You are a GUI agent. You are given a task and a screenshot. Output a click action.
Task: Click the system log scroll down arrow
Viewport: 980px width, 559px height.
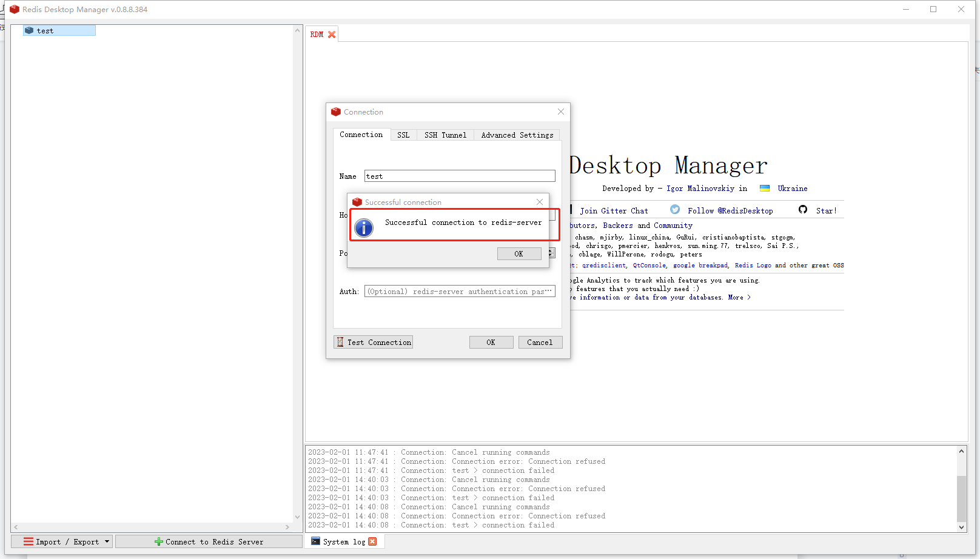tap(962, 527)
